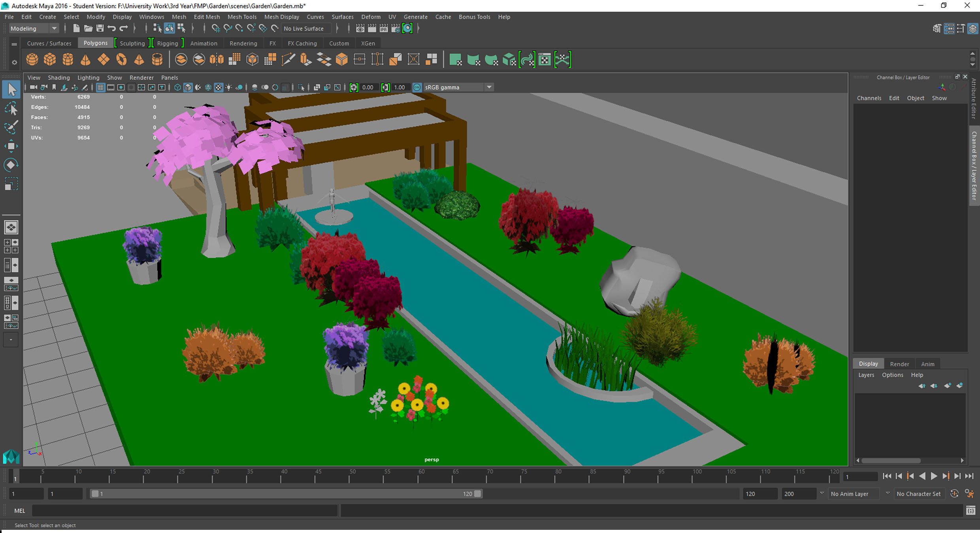Image resolution: width=980 pixels, height=533 pixels.
Task: Create a polygon cube from shelf
Action: pos(50,60)
